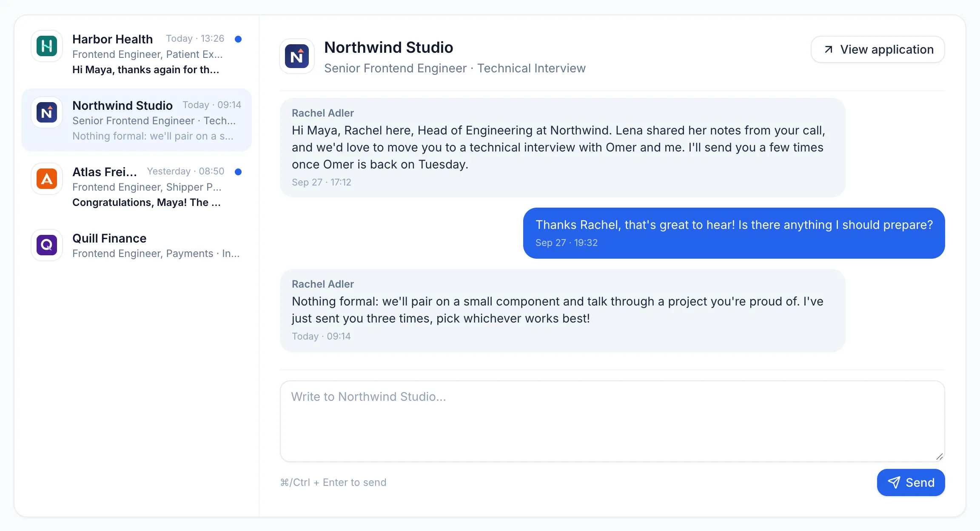980x531 pixels.
Task: Click 'Hi Maya, thanks again' preview text
Action: tap(146, 70)
